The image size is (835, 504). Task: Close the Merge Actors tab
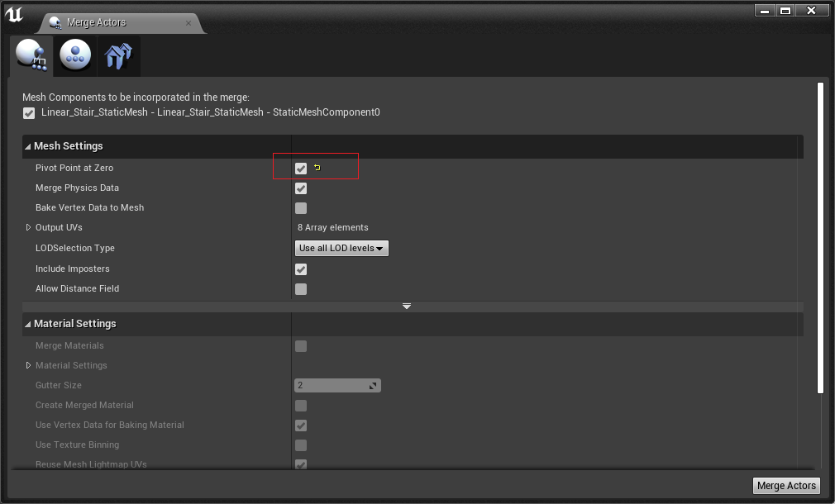click(x=188, y=23)
